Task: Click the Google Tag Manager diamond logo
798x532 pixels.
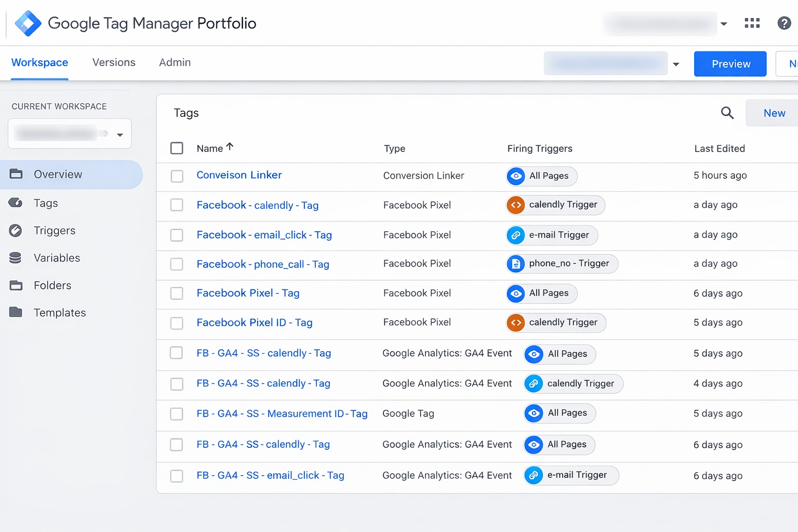Action: (x=28, y=23)
